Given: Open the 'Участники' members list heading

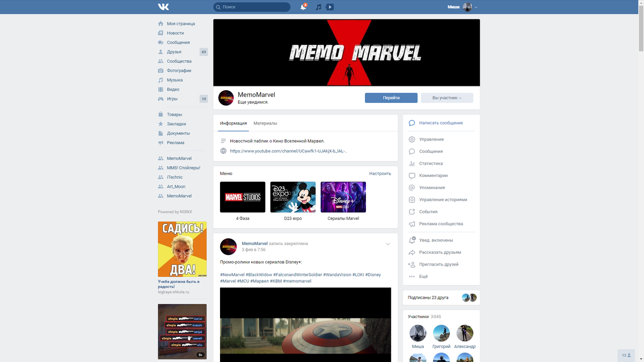Looking at the screenshot, I should (418, 316).
